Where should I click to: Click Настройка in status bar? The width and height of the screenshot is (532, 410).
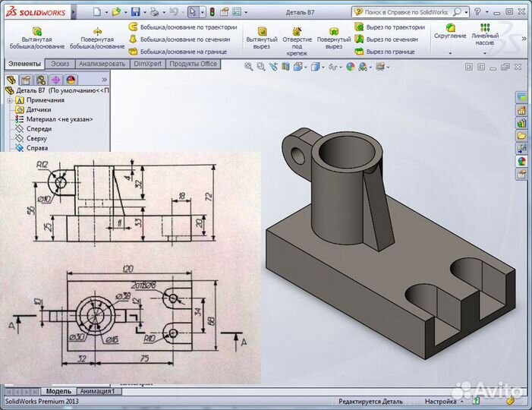tap(440, 402)
